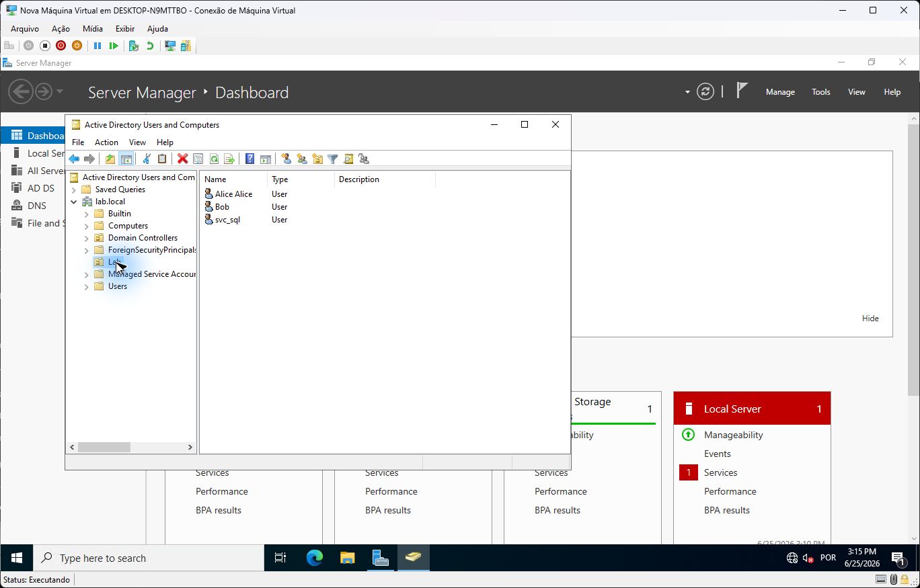Open the ADUC View menu
Screen dimensions: 920x588
137,142
